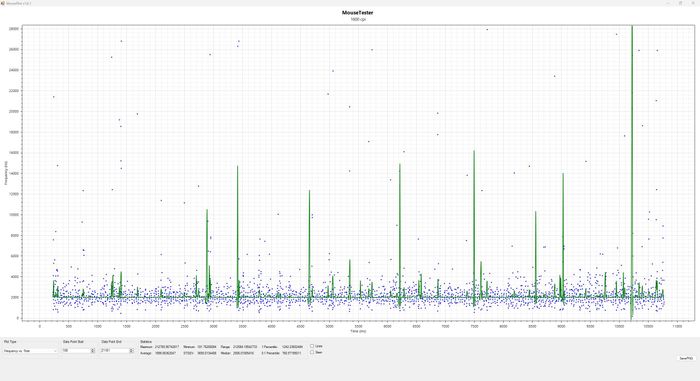Image resolution: width=700 pixels, height=381 pixels.
Task: Increase Data Point Start with stepper arrows
Action: pyautogui.click(x=93, y=350)
